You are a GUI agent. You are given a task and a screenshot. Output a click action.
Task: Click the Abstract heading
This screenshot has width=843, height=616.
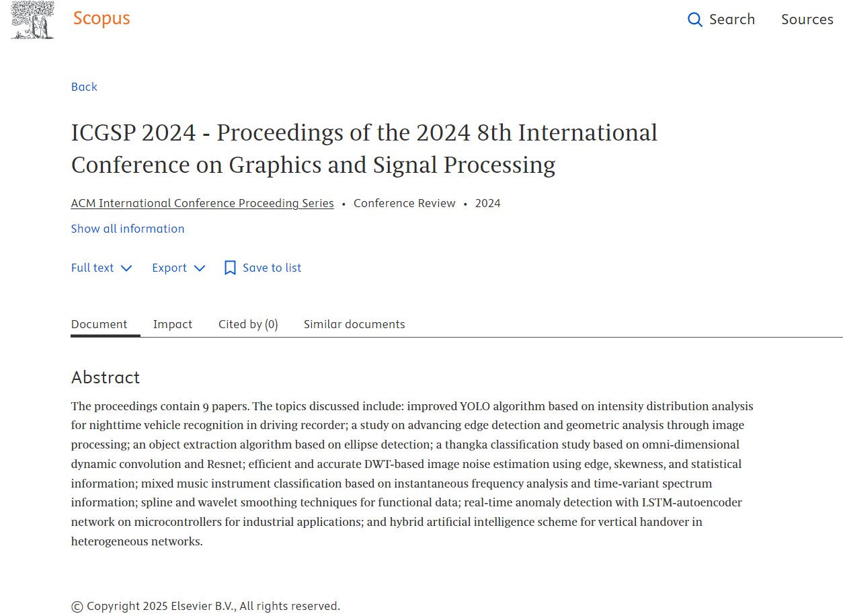(x=106, y=377)
